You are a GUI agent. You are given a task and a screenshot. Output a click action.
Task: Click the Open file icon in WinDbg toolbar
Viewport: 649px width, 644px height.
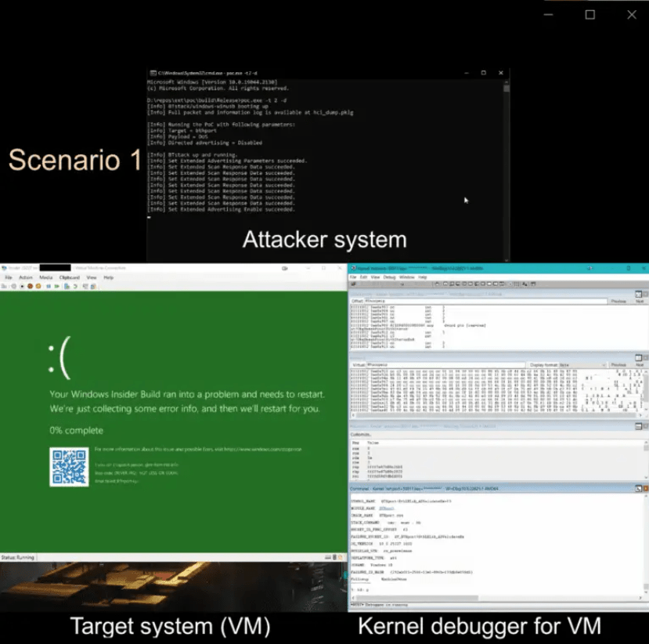[353, 285]
